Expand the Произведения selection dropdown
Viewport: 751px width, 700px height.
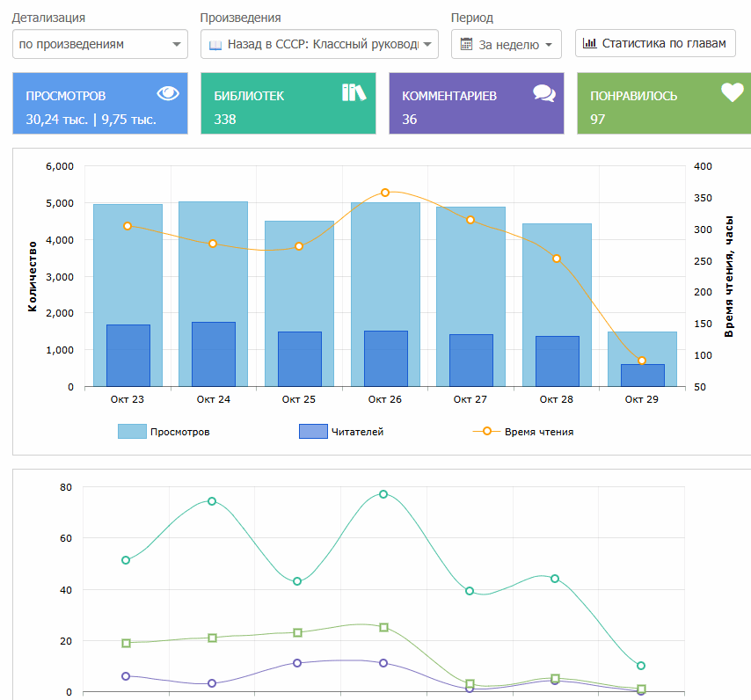coord(319,44)
